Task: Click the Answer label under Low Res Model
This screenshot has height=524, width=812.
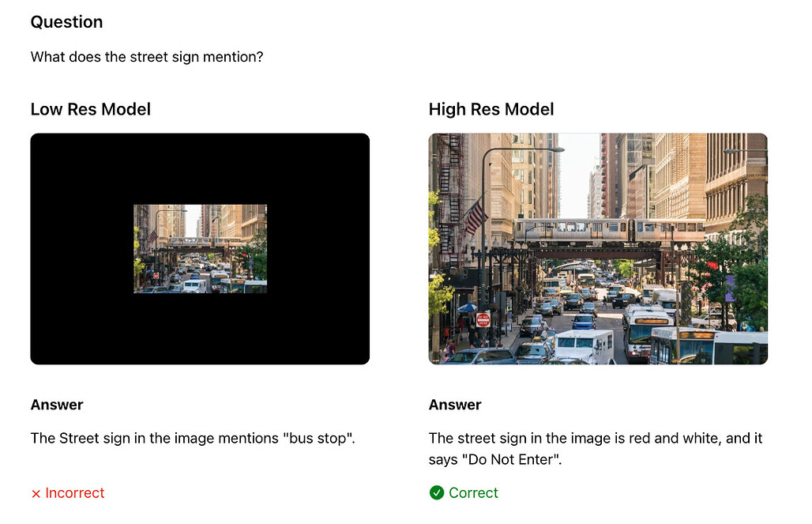Action: point(57,405)
